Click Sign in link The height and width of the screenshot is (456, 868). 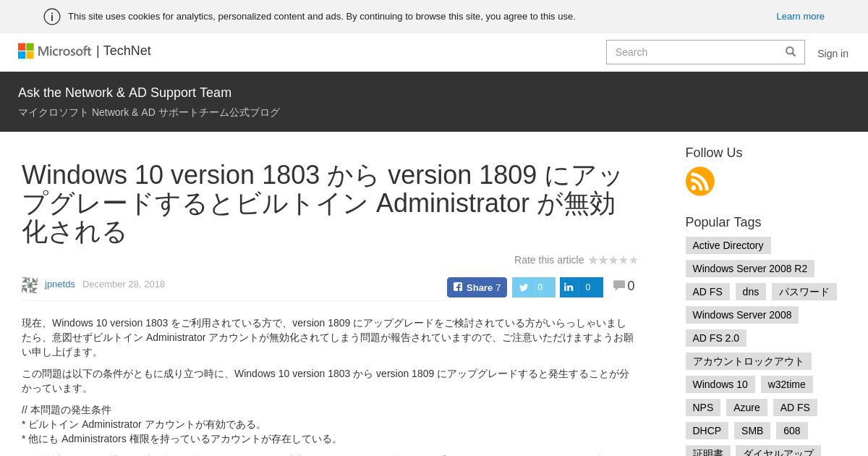(833, 54)
